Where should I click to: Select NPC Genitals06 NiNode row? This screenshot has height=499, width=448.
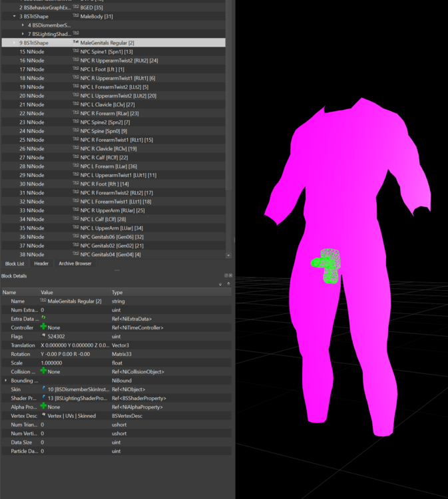[113, 237]
